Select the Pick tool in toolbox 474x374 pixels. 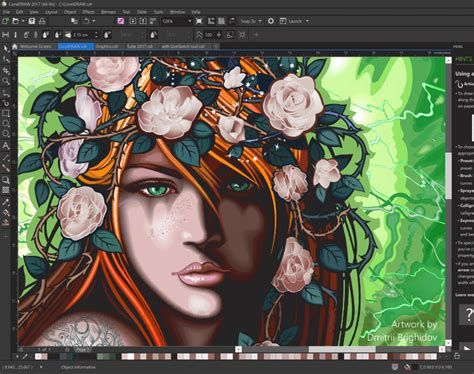(x=6, y=49)
